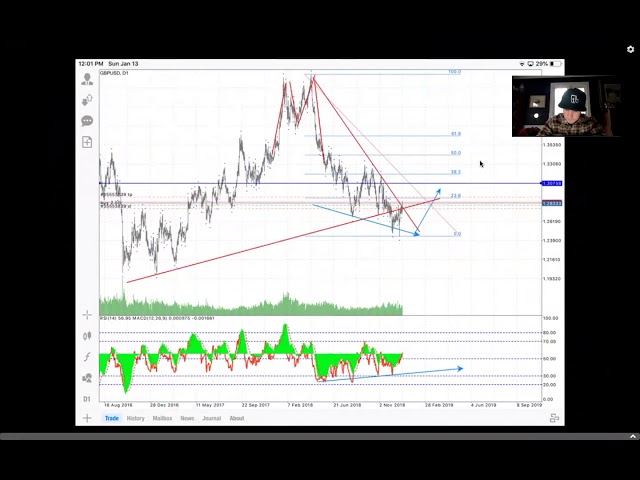Click the trade order arrows icon
The height and width of the screenshot is (480, 640).
[x=87, y=99]
